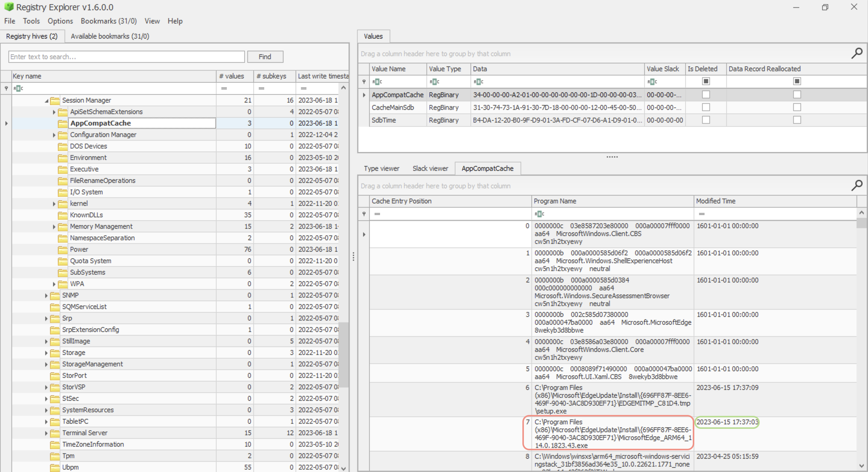Click the TimeZoneInformation folder icon
868x472 pixels.
55,444
